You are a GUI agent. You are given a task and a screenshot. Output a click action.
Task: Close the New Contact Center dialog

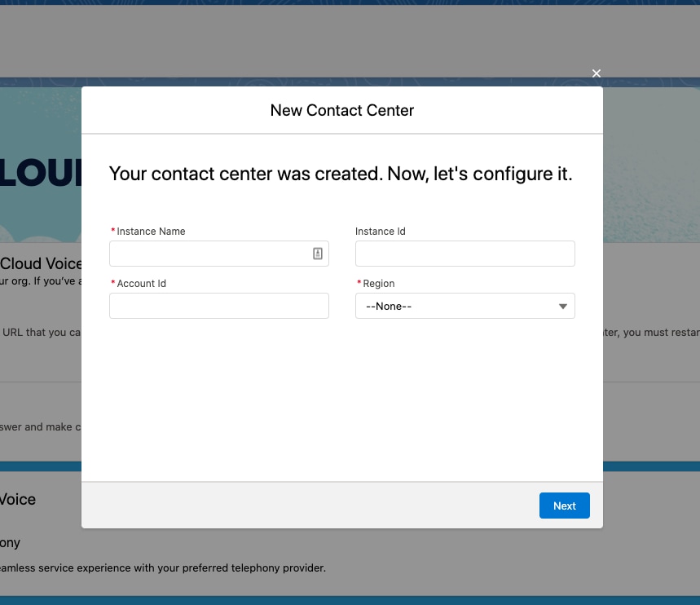[x=596, y=73]
